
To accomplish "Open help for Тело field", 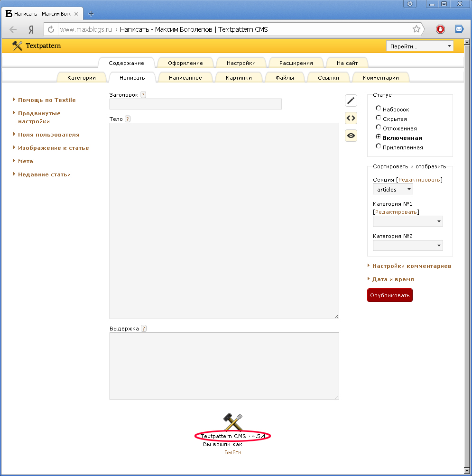I will click(128, 119).
